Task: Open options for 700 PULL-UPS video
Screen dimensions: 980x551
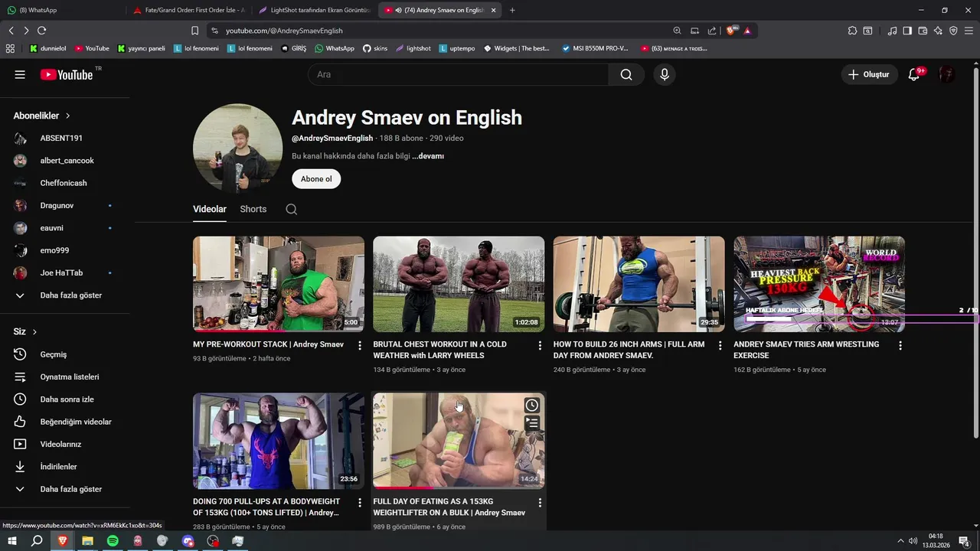Action: 360,503
